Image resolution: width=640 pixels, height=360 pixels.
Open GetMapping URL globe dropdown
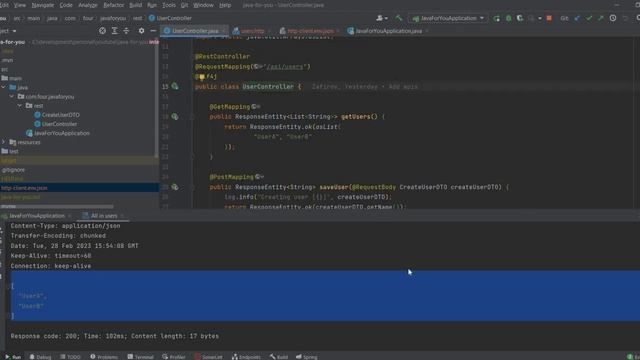pyautogui.click(x=256, y=107)
